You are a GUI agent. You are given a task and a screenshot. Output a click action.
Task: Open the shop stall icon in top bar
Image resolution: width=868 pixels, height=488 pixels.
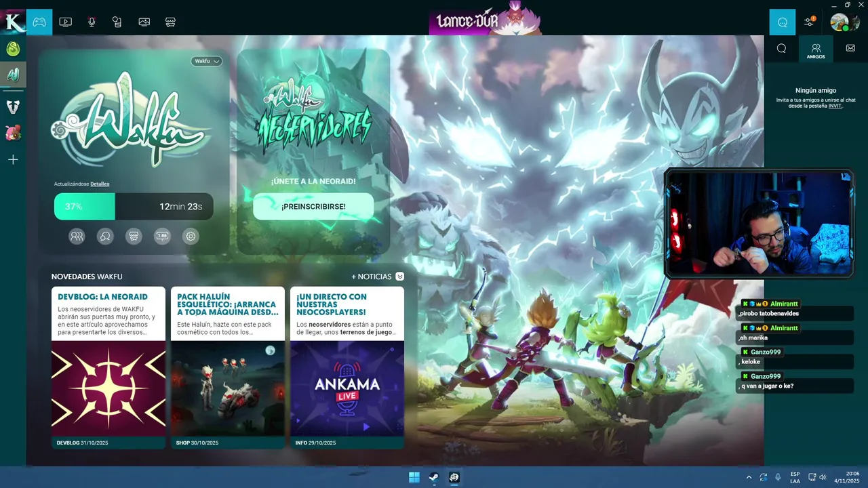(170, 22)
